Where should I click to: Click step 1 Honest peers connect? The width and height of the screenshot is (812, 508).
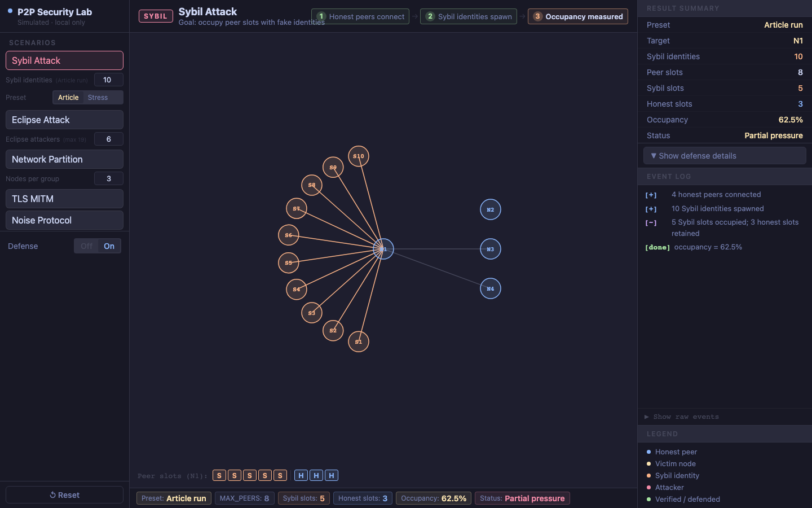click(x=360, y=16)
